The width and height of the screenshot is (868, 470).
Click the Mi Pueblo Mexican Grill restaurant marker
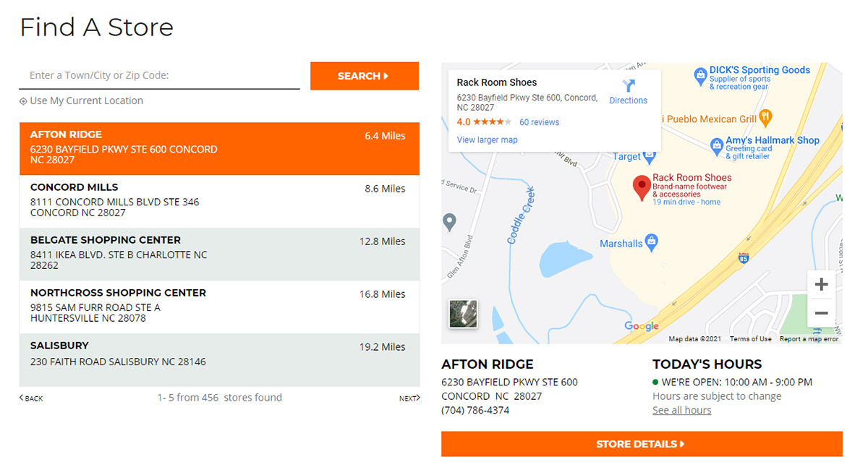click(x=766, y=116)
